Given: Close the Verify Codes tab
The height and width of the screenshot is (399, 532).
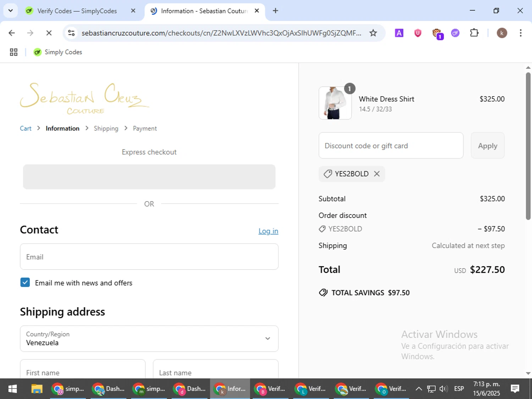Looking at the screenshot, I should 133,11.
